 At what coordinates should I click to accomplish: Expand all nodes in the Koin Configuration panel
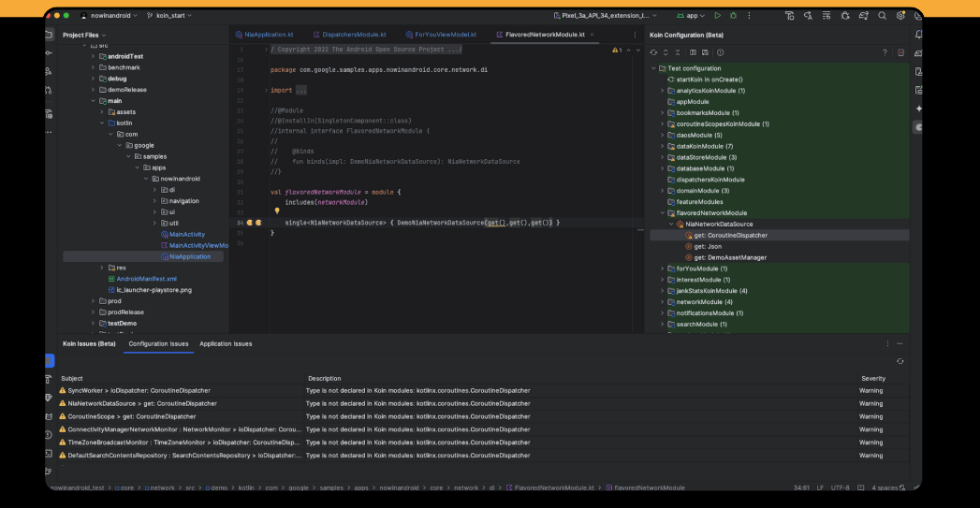(666, 52)
